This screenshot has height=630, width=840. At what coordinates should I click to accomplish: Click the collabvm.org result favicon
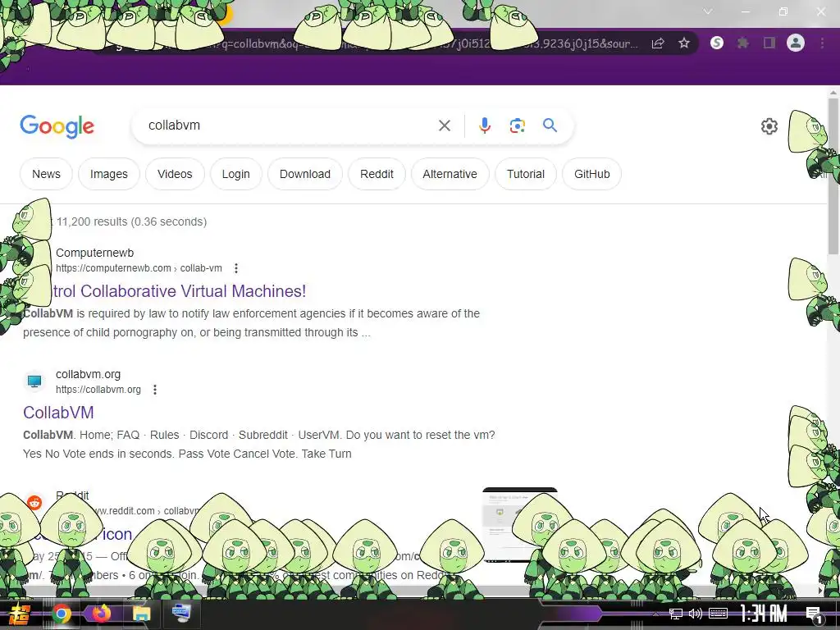[34, 381]
